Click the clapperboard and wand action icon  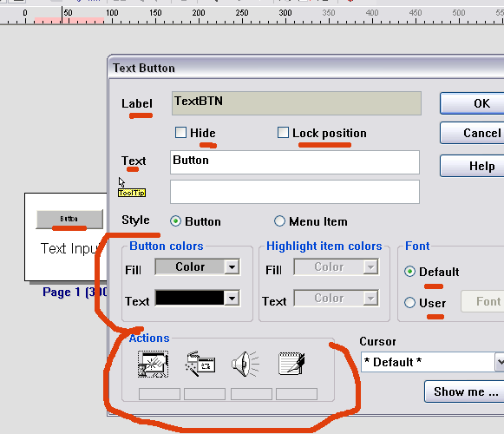pyautogui.click(x=200, y=364)
